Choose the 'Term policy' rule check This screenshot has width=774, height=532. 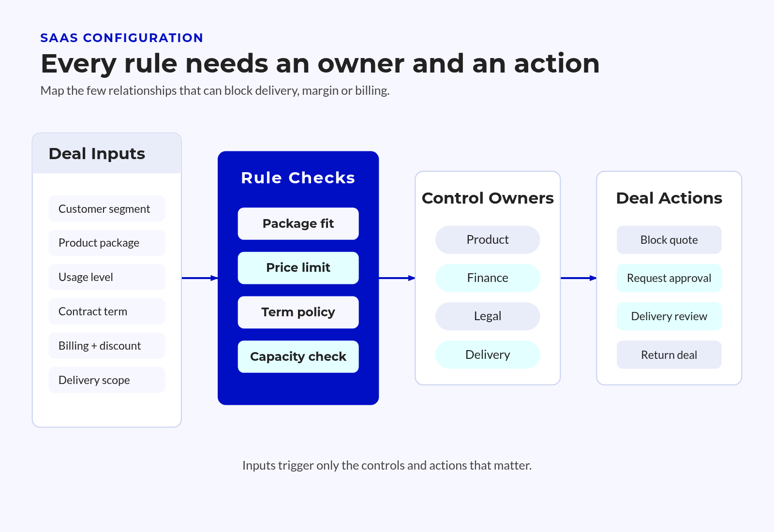(298, 312)
